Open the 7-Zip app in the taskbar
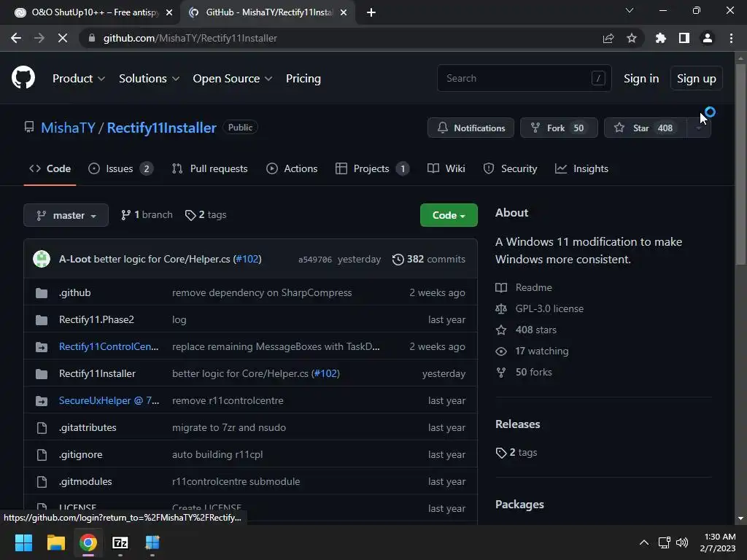This screenshot has width=747, height=560. click(x=120, y=542)
